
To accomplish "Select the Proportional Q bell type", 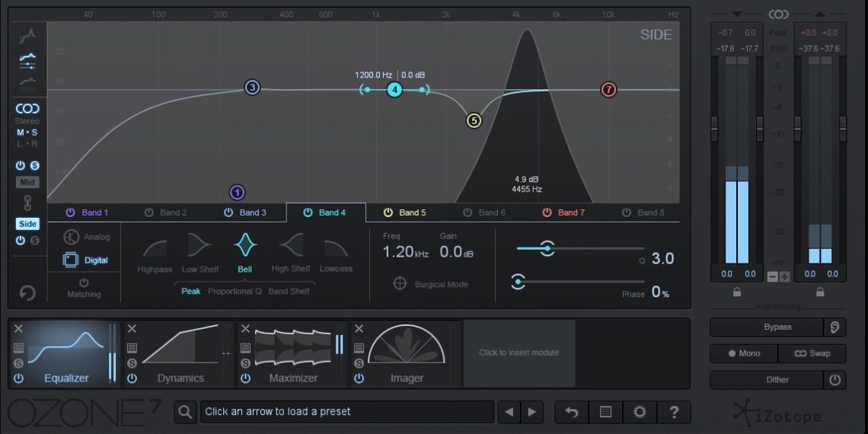I will coord(235,291).
